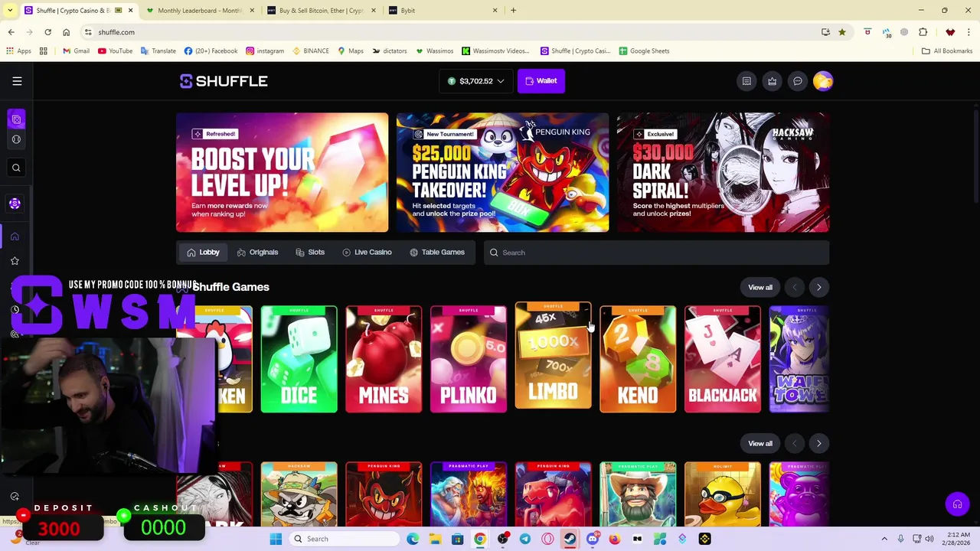
Task: Select the Lobby tab
Action: [x=203, y=253]
